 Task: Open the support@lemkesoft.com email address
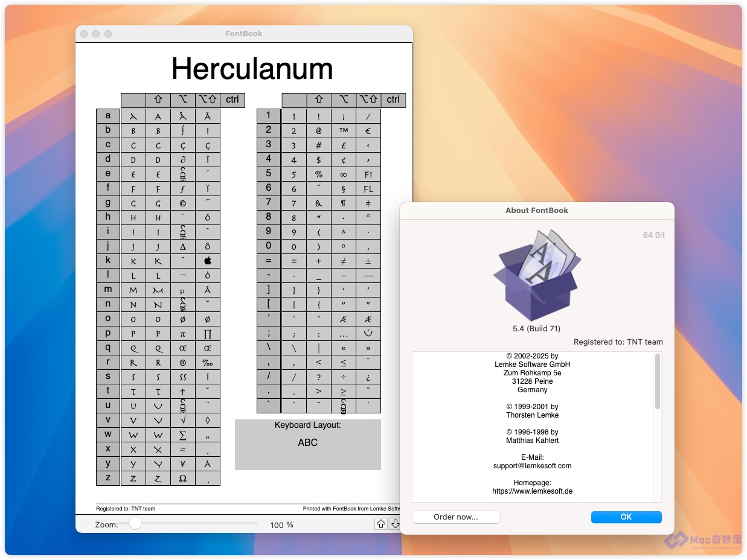[532, 466]
